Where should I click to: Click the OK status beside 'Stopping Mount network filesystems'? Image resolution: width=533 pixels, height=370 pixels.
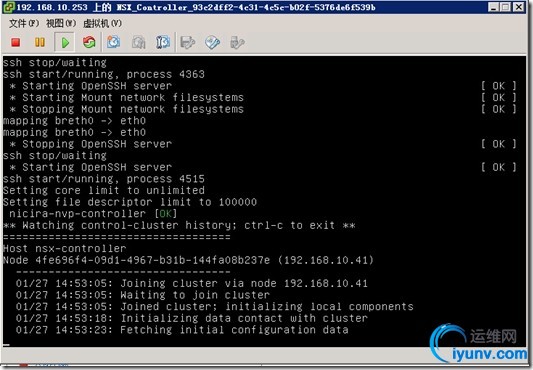point(499,109)
